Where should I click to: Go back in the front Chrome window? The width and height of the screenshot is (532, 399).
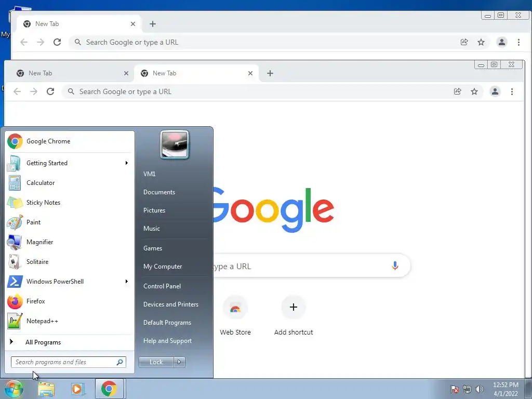click(x=17, y=91)
